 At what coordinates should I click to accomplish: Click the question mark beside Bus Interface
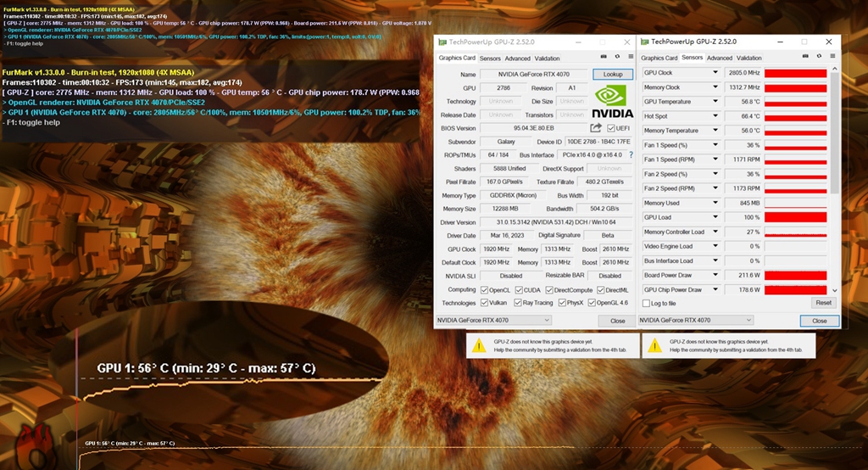point(631,155)
